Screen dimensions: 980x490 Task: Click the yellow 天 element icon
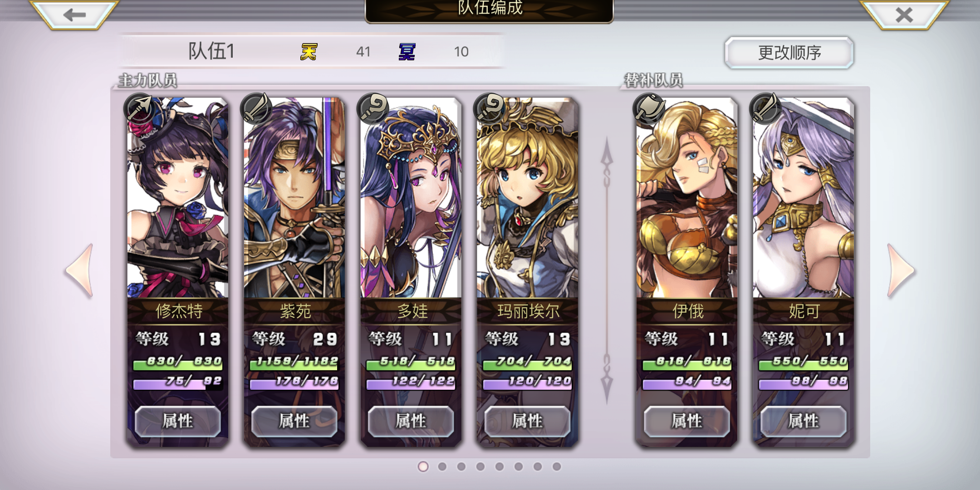309,52
